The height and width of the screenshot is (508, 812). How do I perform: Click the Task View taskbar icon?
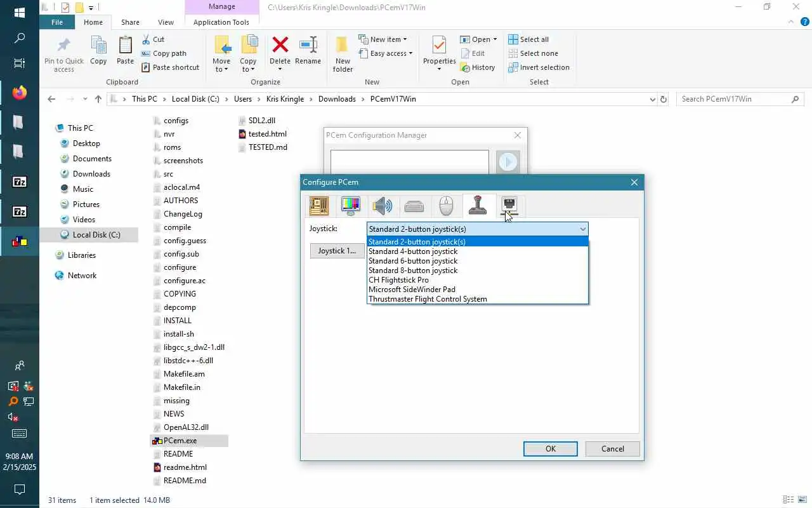pos(20,63)
